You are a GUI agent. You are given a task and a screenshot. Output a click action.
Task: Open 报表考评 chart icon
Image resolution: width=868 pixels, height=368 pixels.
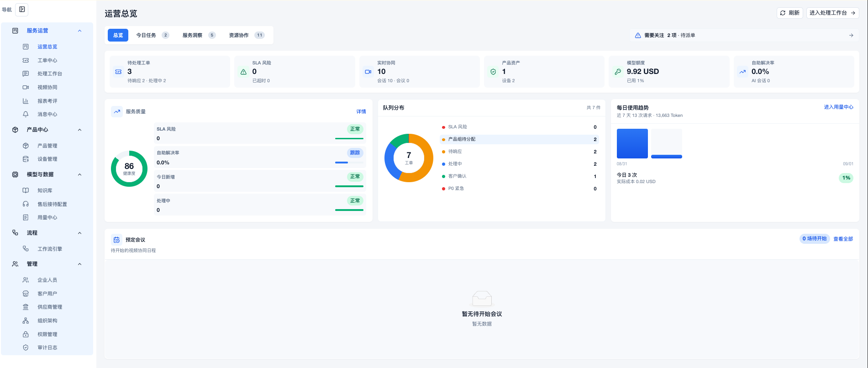pyautogui.click(x=26, y=101)
